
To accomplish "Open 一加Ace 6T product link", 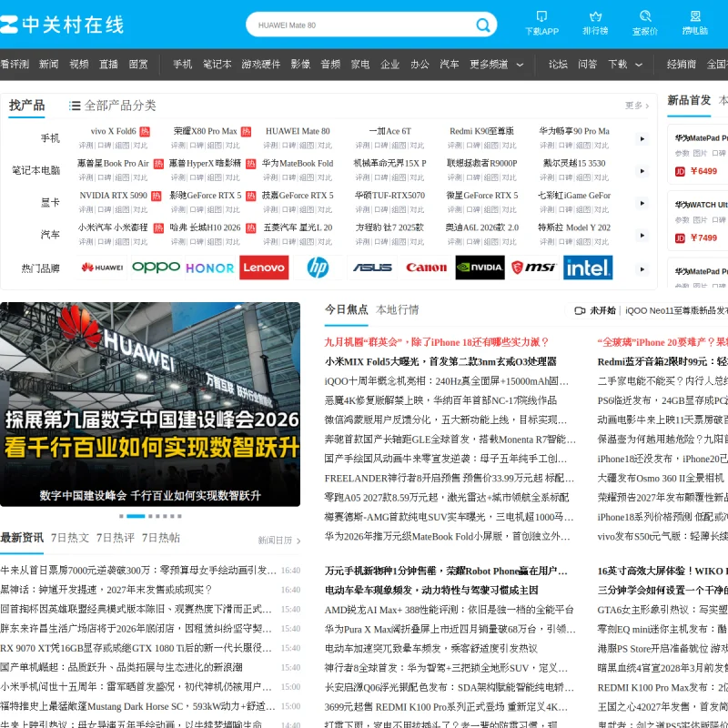I will coord(390,131).
